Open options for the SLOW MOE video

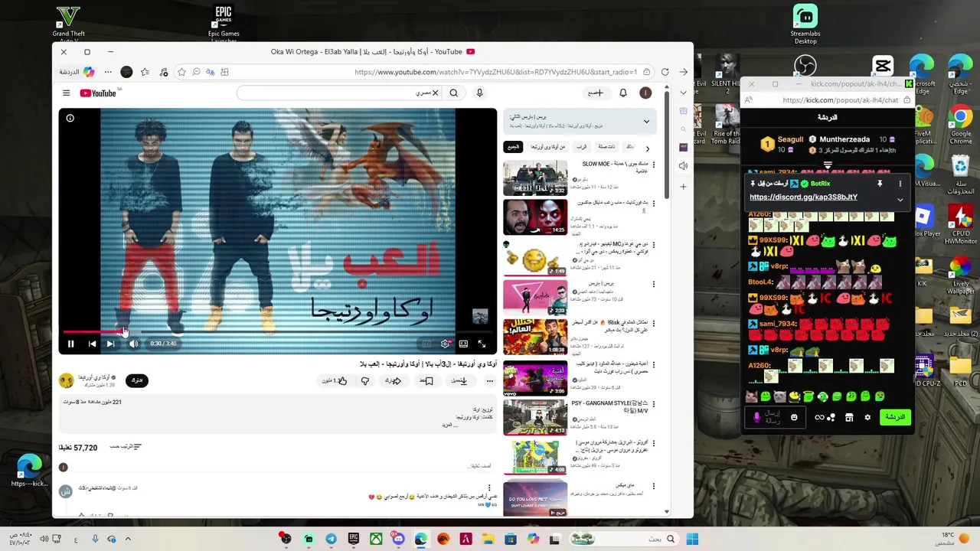click(653, 165)
